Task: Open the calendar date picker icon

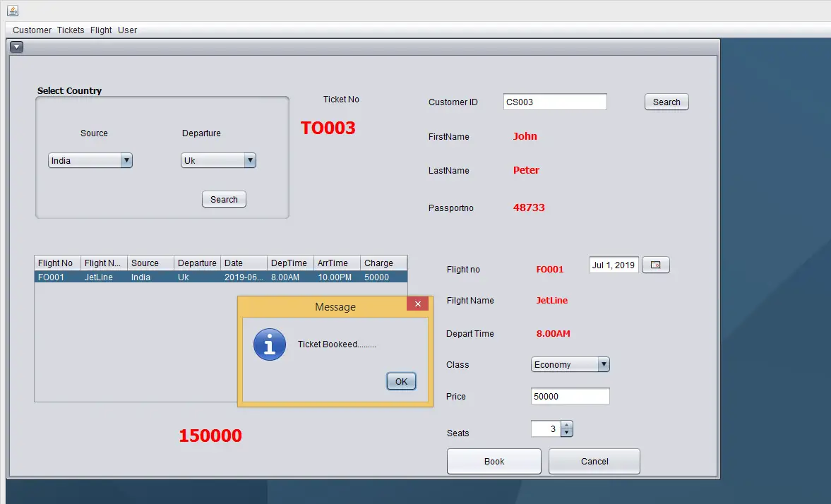Action: (x=655, y=265)
